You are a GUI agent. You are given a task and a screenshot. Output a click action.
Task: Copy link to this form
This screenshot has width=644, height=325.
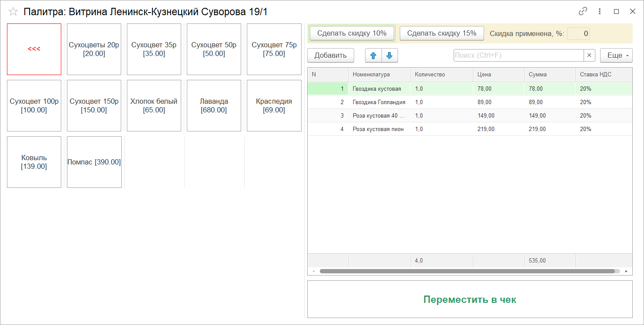pos(583,12)
